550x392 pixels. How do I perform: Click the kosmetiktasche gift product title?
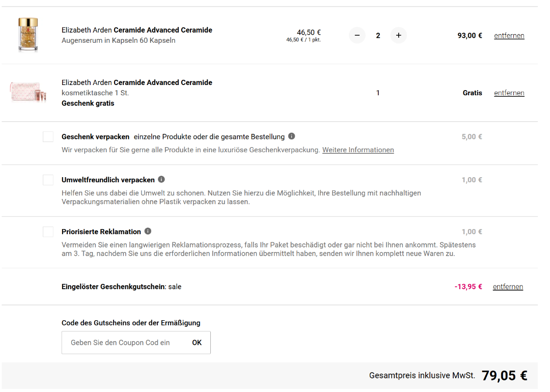point(136,82)
